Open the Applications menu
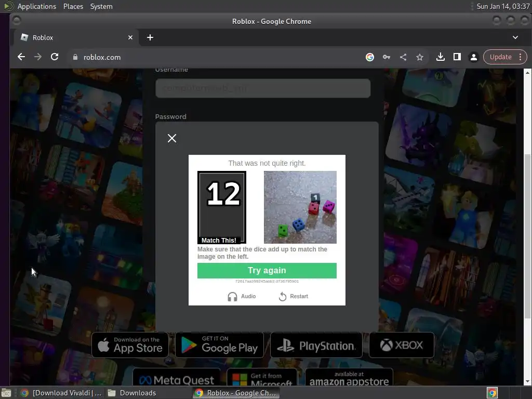 (x=37, y=6)
